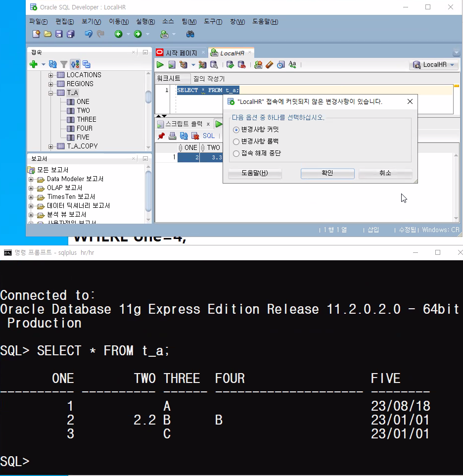The height and width of the screenshot is (476, 463).
Task: Click Connections panel vertical scrollbar thumb
Action: (148, 97)
